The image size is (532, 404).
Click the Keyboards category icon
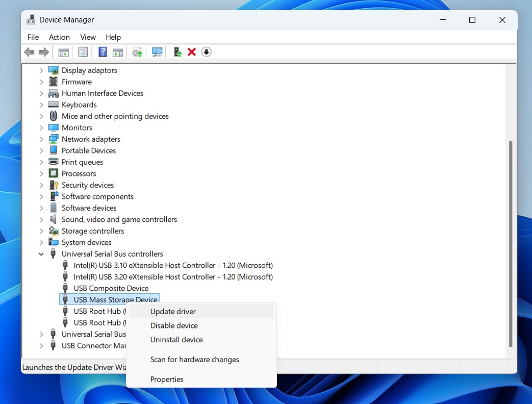(x=53, y=105)
